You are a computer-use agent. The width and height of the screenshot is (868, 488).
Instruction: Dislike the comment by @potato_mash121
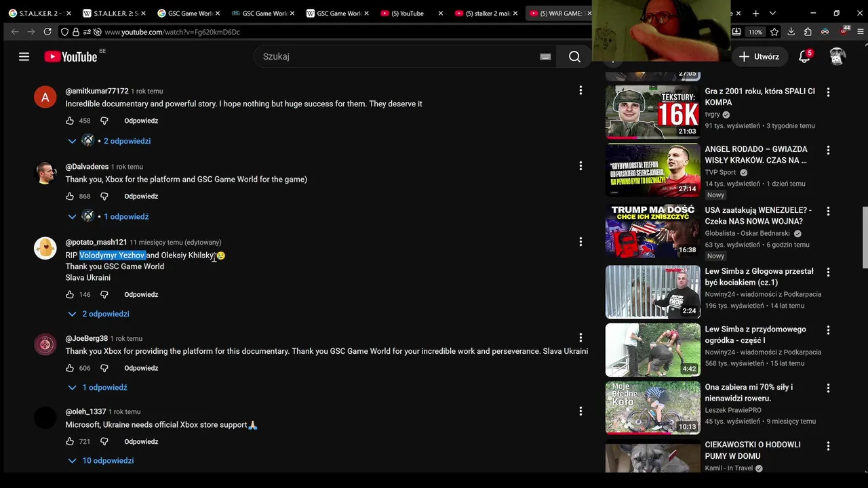(104, 295)
